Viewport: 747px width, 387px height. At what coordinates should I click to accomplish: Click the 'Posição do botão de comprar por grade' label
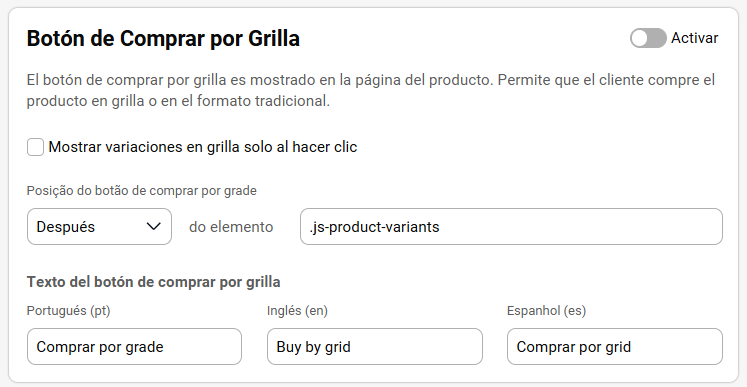141,191
